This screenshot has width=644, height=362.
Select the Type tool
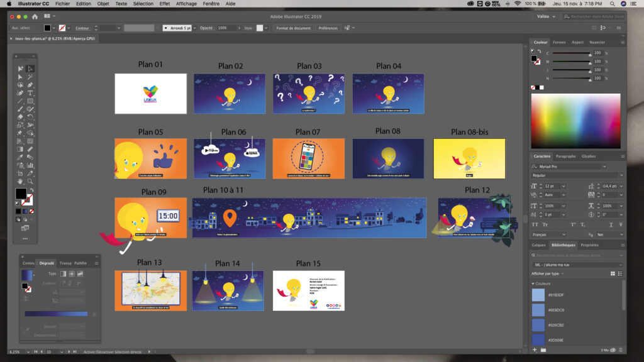[x=30, y=92]
